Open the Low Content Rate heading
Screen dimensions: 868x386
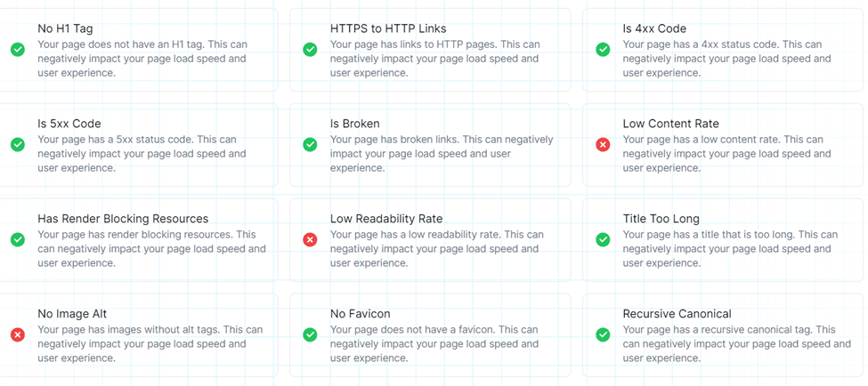pos(670,124)
